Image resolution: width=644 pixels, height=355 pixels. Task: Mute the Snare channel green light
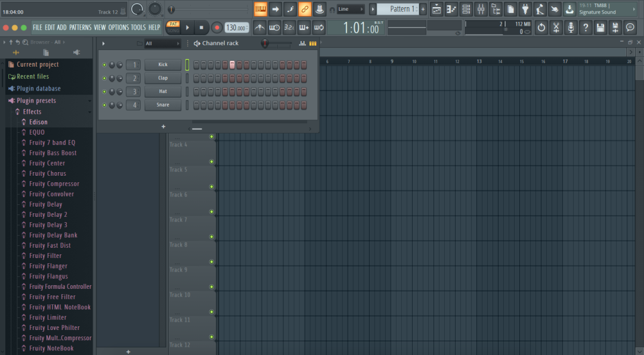[104, 105]
